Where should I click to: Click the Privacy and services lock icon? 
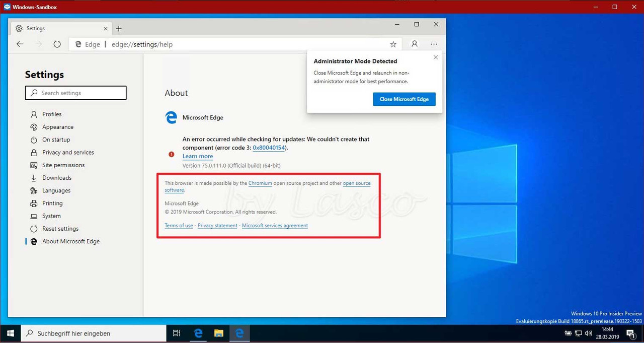[34, 153]
